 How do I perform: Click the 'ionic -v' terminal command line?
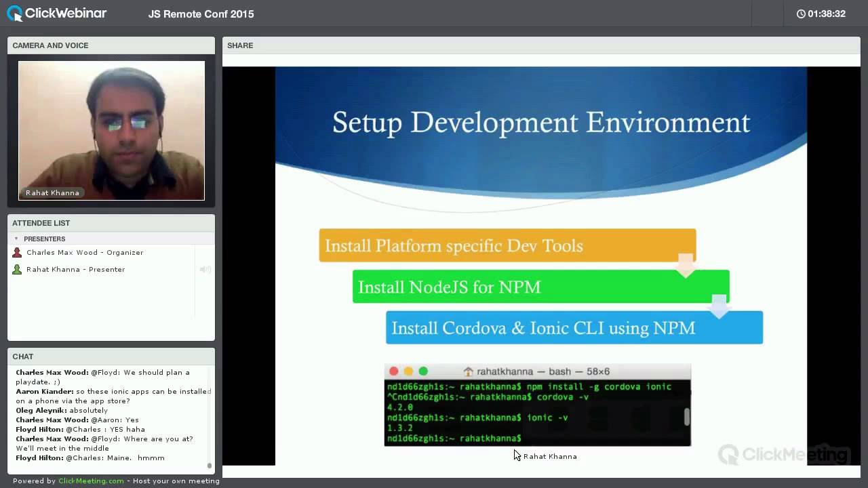click(x=477, y=418)
